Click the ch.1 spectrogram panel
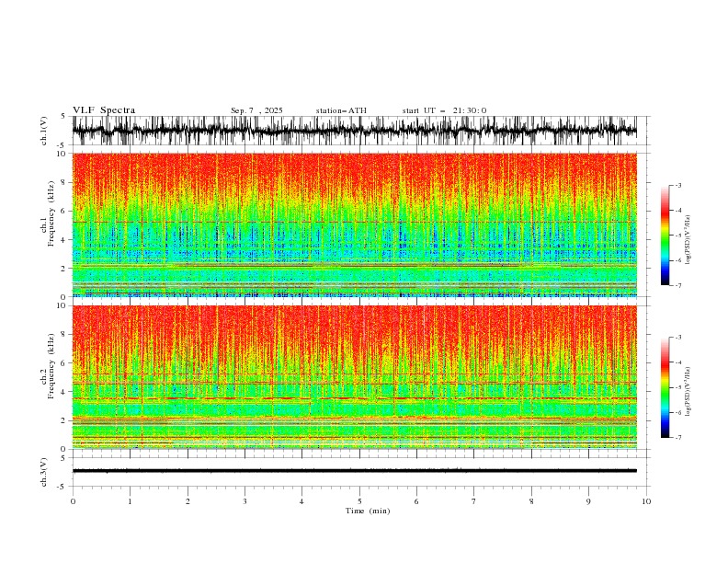The width and height of the screenshot is (728, 563). 355,224
